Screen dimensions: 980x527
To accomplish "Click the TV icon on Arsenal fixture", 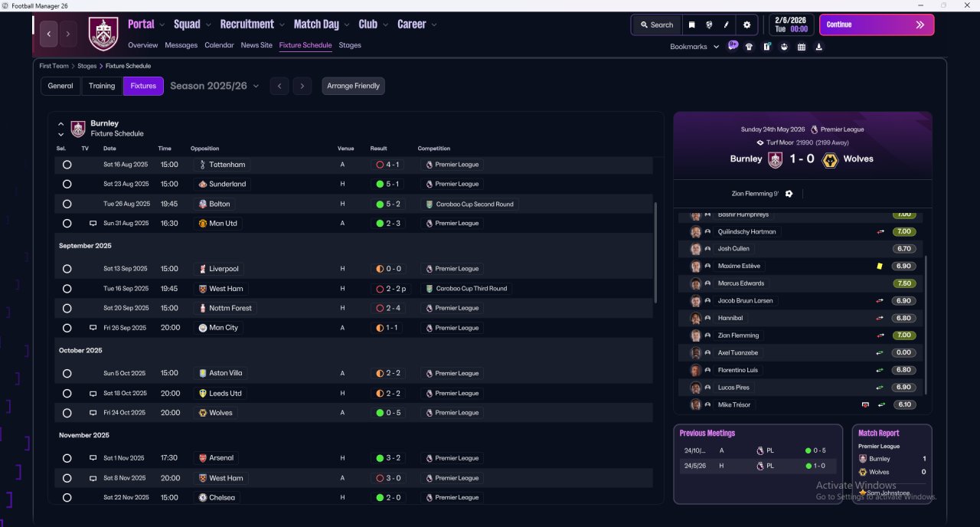I will pyautogui.click(x=93, y=458).
